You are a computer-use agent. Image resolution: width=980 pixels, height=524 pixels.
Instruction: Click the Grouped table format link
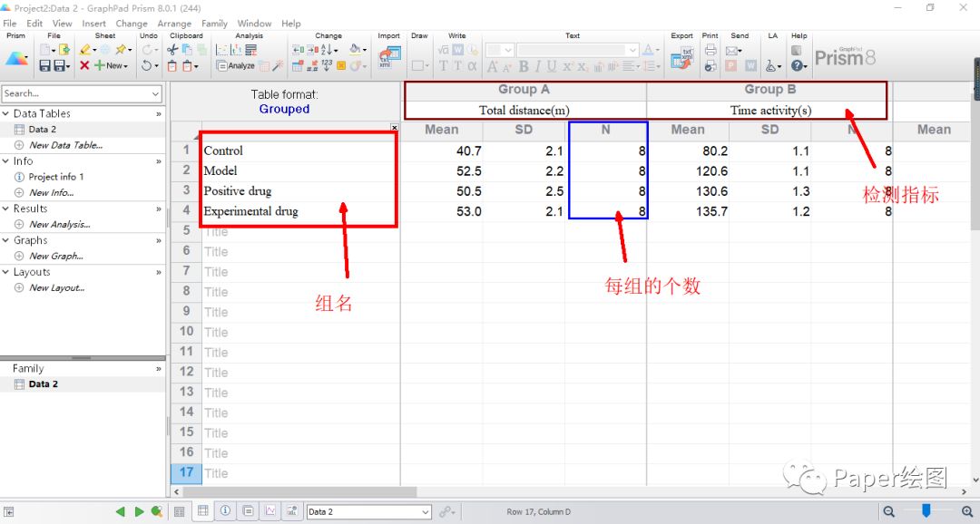(x=284, y=109)
